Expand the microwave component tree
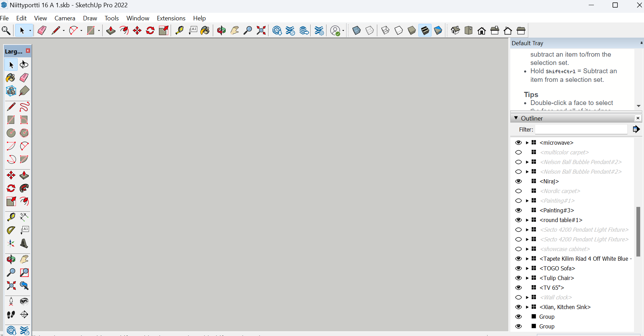 [x=527, y=143]
